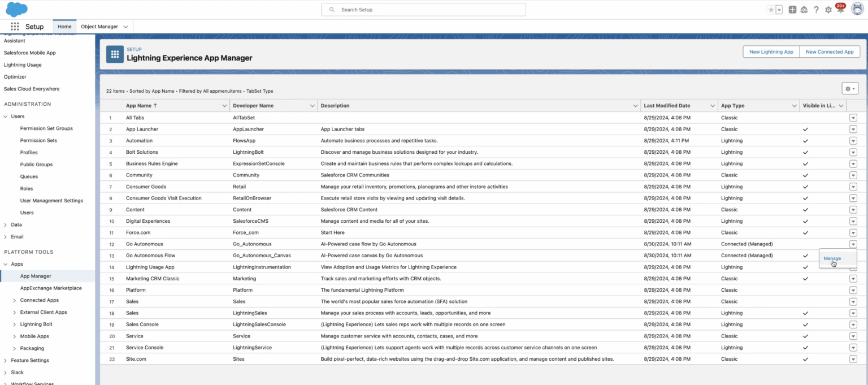Screen dimensions: 868x385
Task: Open the Last Modified Date column chevron
Action: [x=712, y=106]
